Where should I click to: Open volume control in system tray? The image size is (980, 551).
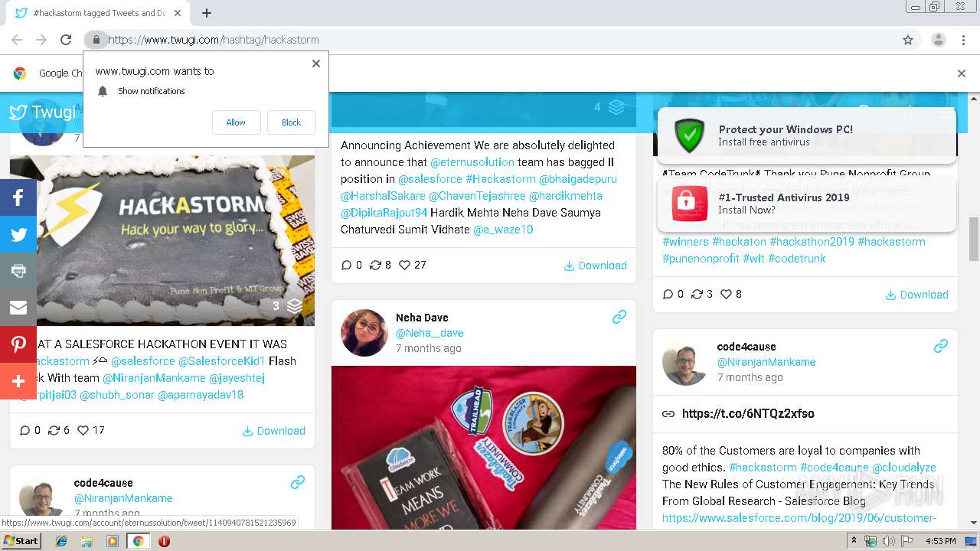(x=889, y=541)
